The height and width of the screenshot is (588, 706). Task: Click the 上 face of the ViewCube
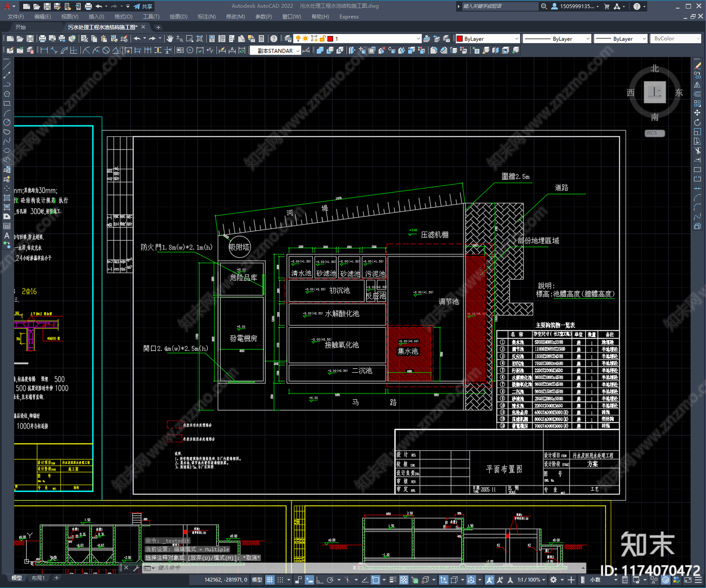[655, 92]
